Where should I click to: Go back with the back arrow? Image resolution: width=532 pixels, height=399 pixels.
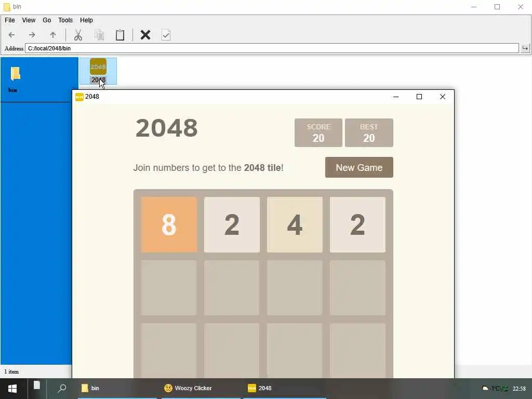tap(11, 35)
